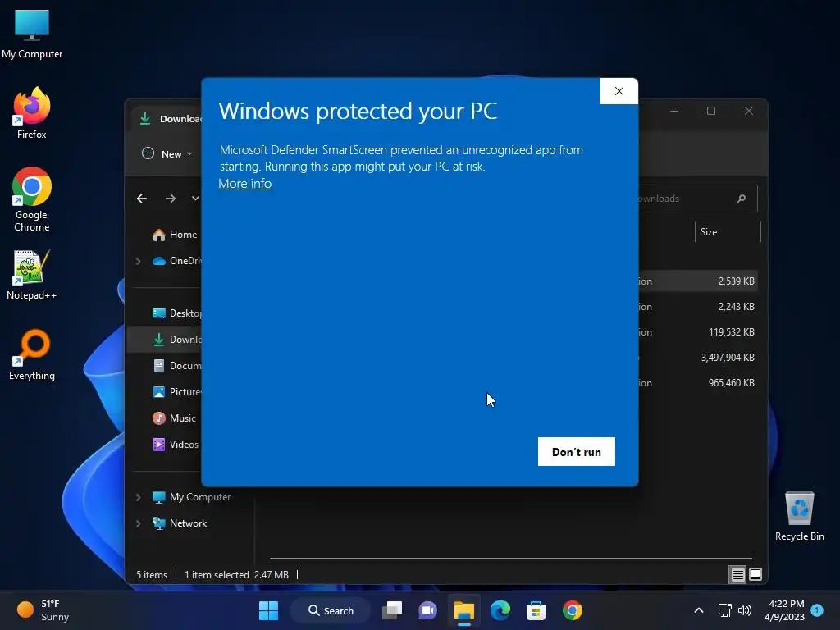Close the SmartScreen dialog with X
This screenshot has height=630, width=840.
pos(619,91)
